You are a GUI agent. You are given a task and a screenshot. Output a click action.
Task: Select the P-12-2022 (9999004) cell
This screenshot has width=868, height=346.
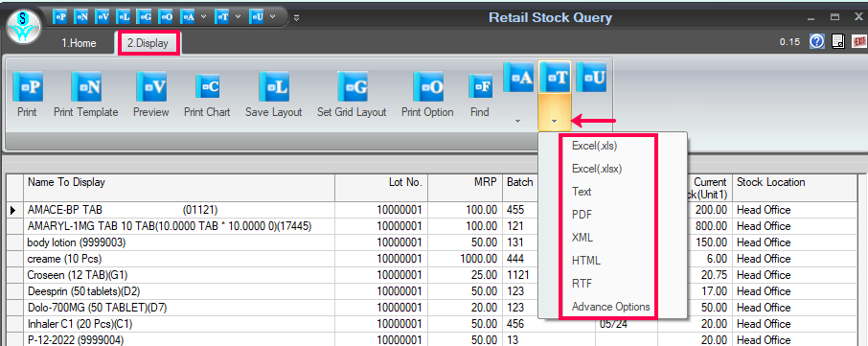pyautogui.click(x=179, y=340)
